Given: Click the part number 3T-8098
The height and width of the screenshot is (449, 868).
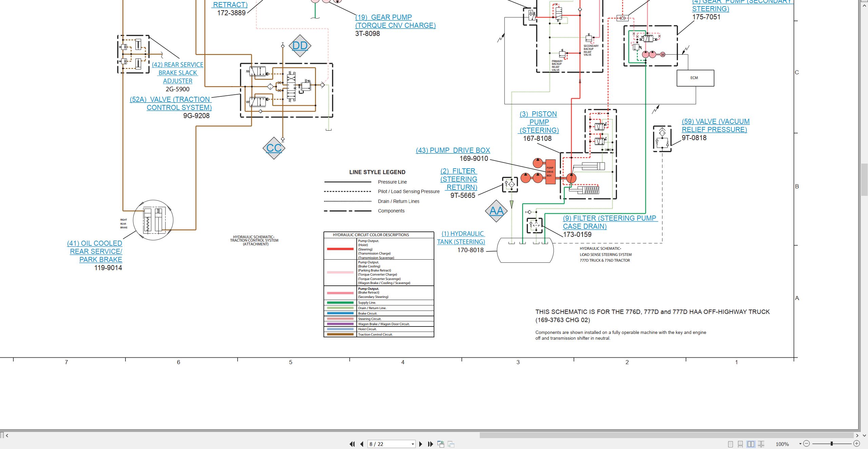Looking at the screenshot, I should coord(368,34).
